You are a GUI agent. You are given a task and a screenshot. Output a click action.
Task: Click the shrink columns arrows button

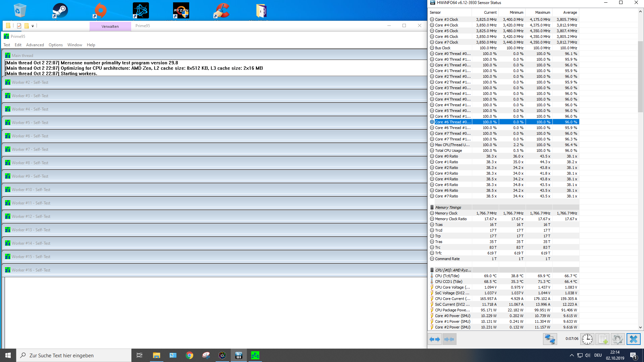(449, 339)
